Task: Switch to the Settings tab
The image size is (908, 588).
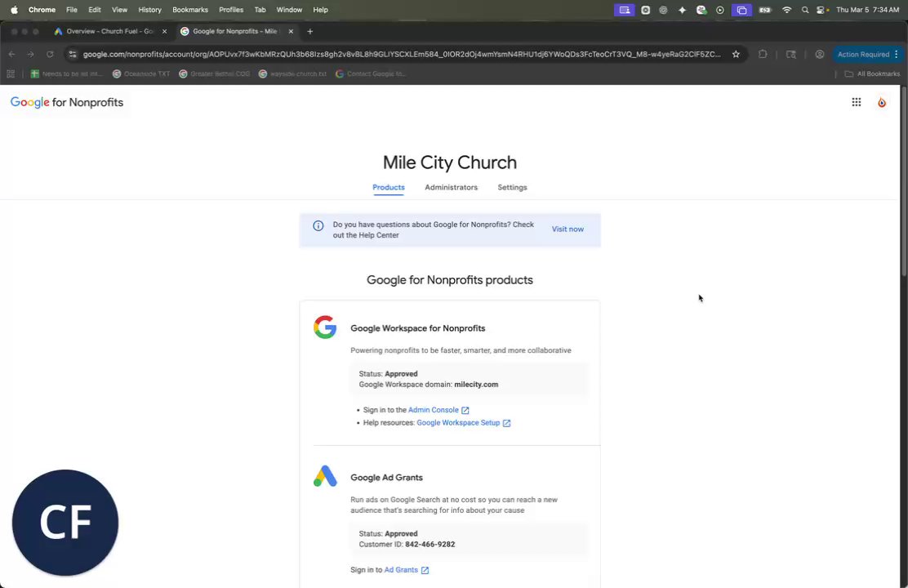Action: (x=512, y=187)
